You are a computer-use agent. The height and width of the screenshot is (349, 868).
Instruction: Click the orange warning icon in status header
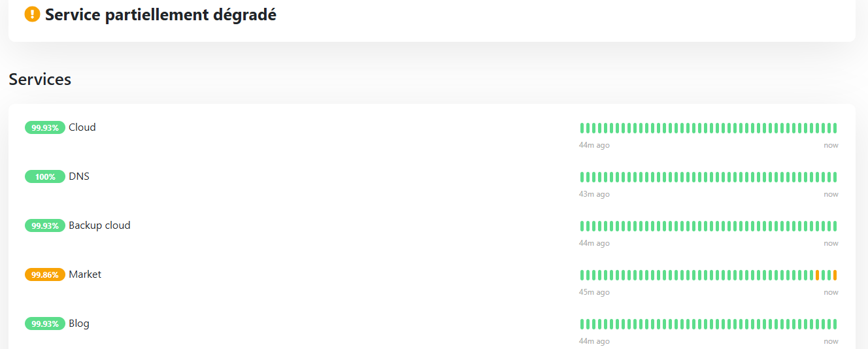point(32,14)
